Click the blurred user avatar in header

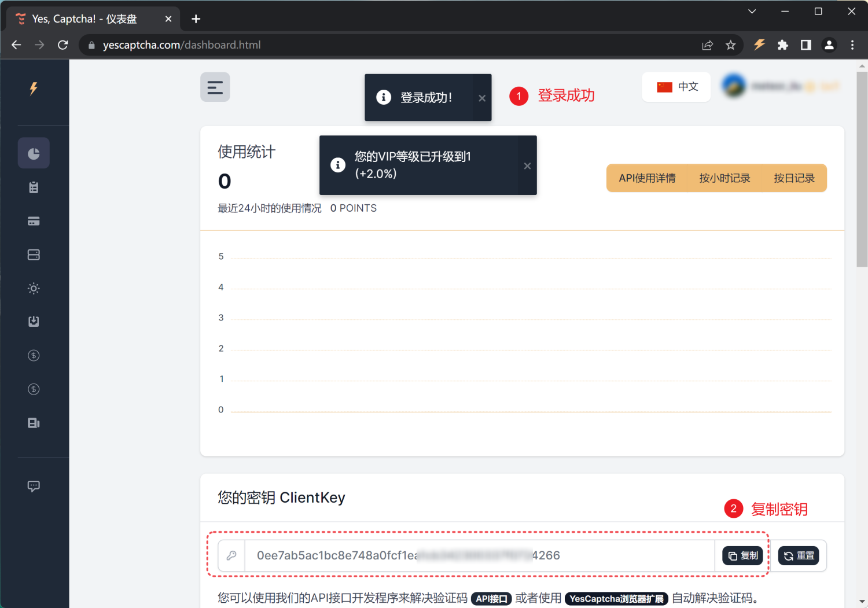(x=734, y=86)
